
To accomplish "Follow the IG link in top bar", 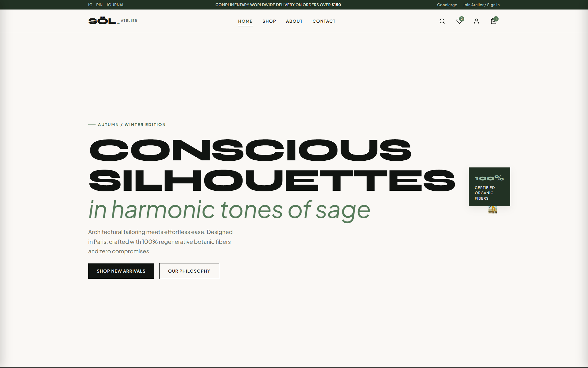I will pos(90,5).
